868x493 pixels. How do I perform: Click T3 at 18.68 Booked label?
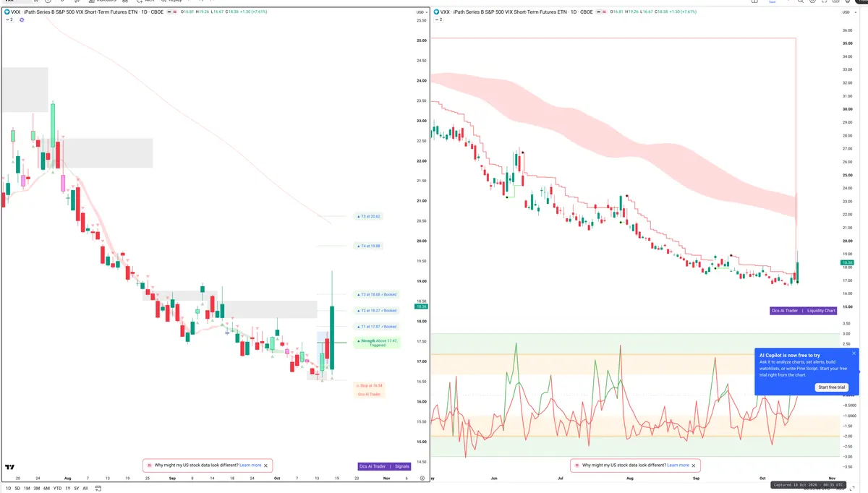coord(377,294)
